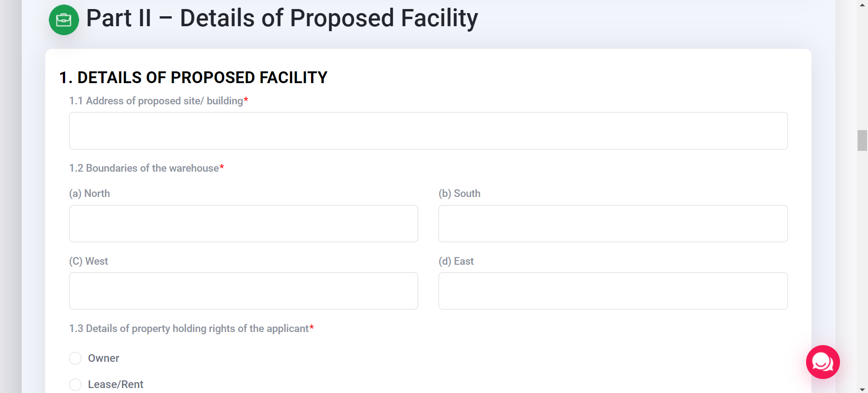868x393 pixels.
Task: Click the green briefcase icon
Action: (63, 19)
